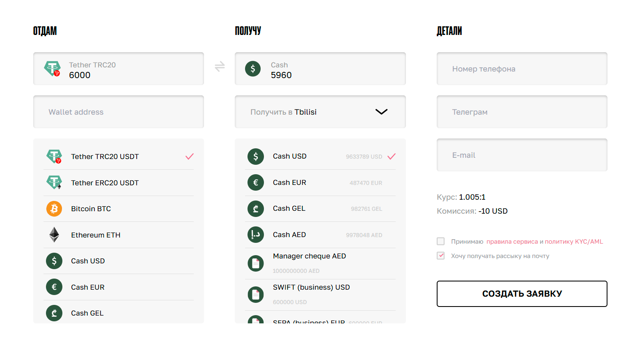Expand the Tether TRC20 give currency selector
This screenshot has height=362, width=644.
point(119,69)
